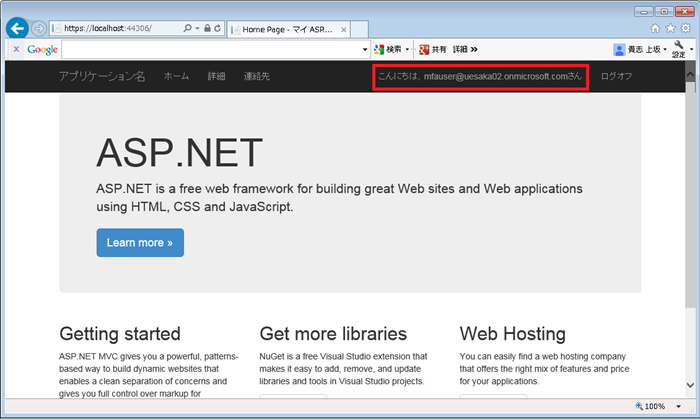
Task: Open the address bar autocomplete dropdown arrow
Action: [x=197, y=28]
